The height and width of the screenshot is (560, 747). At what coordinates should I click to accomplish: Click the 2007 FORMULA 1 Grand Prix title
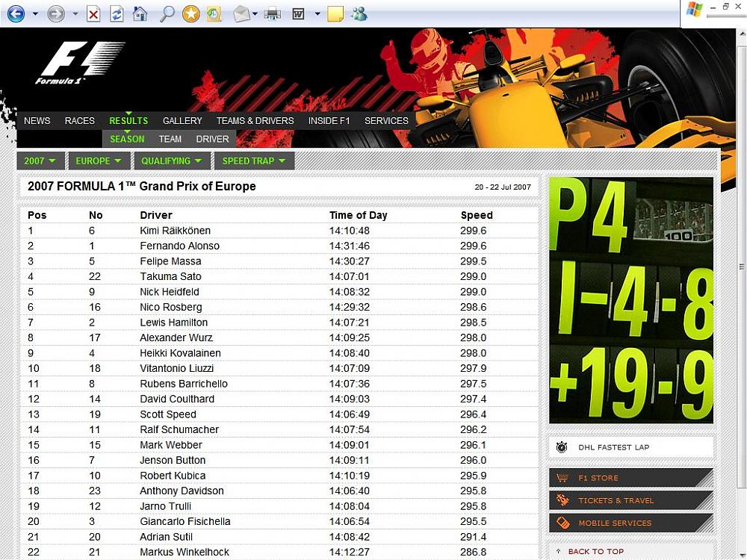[141, 186]
